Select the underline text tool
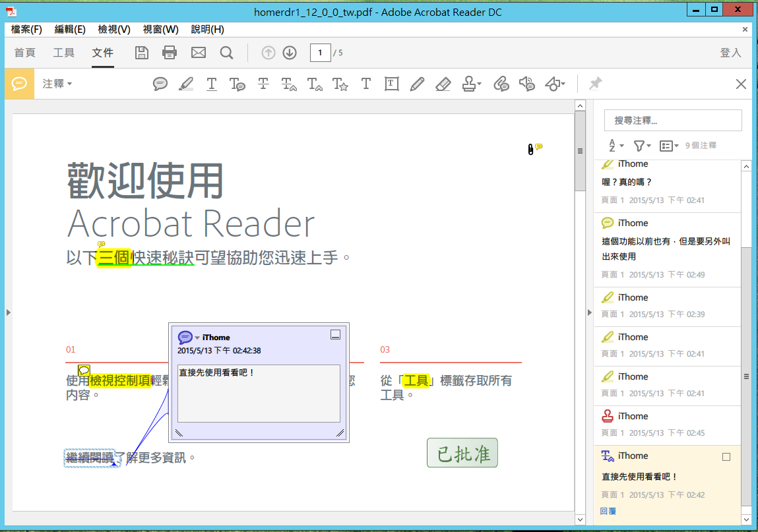 coord(212,84)
